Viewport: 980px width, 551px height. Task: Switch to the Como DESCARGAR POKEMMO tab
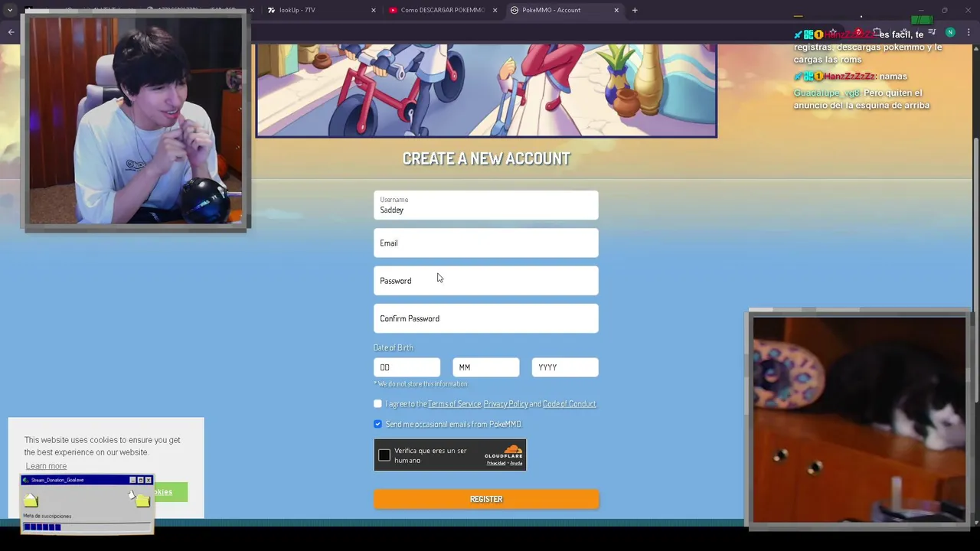(444, 10)
